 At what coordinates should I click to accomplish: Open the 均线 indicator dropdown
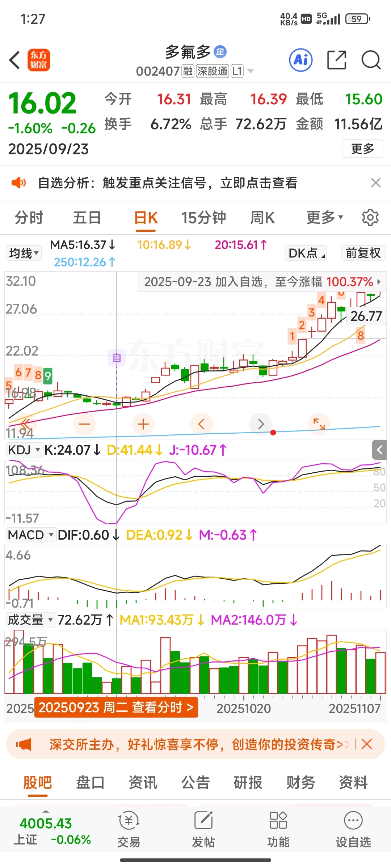pos(24,253)
